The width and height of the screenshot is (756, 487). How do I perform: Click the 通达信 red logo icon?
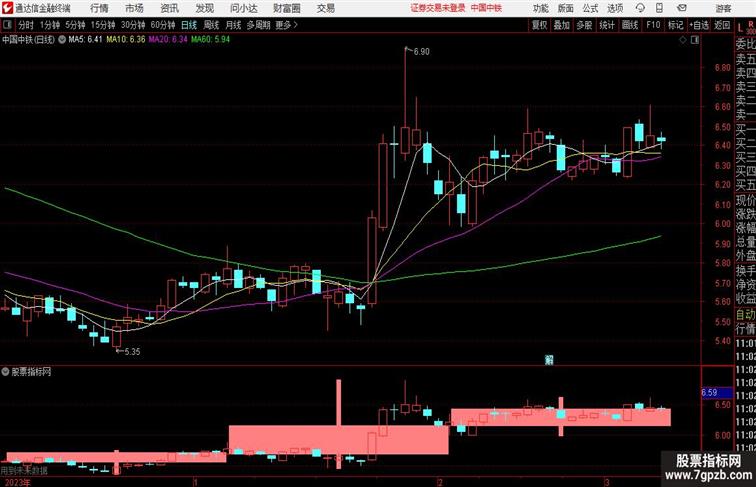7,8
